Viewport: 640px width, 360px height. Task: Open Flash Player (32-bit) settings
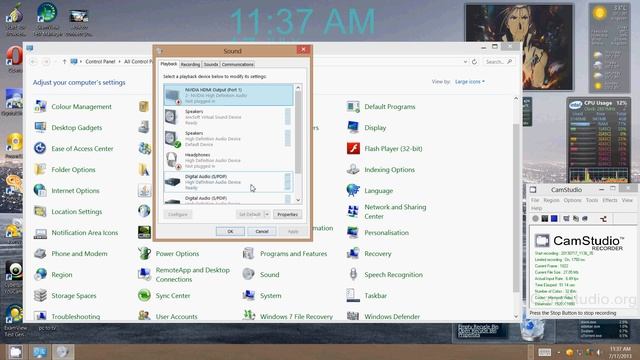[384, 149]
